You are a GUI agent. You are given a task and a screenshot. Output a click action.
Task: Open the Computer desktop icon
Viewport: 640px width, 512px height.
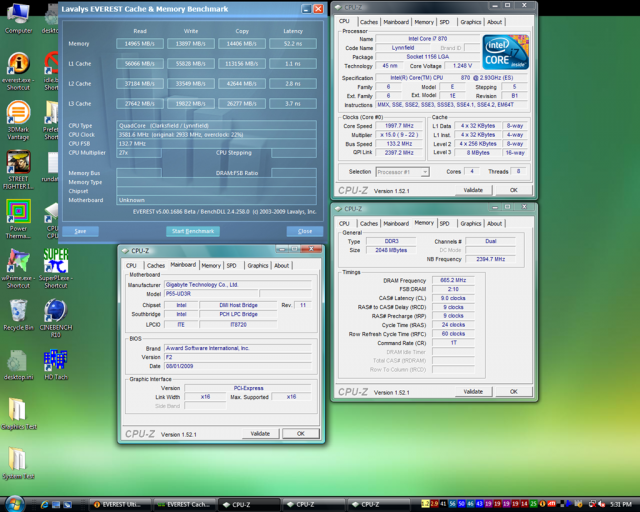click(x=18, y=18)
